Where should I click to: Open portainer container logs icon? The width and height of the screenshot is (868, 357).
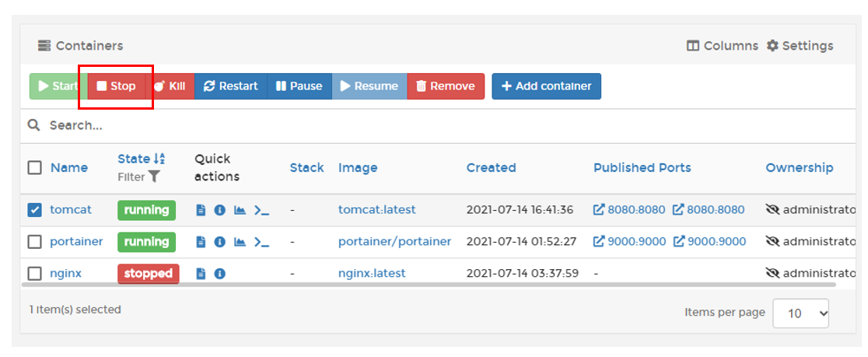(201, 242)
